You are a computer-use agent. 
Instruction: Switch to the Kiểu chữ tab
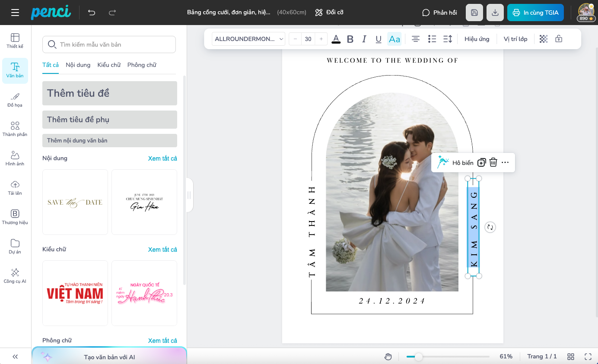[109, 65]
